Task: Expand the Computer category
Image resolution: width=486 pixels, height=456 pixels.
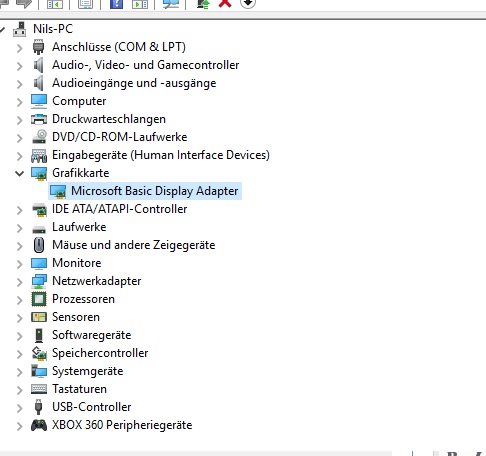Action: (20, 102)
